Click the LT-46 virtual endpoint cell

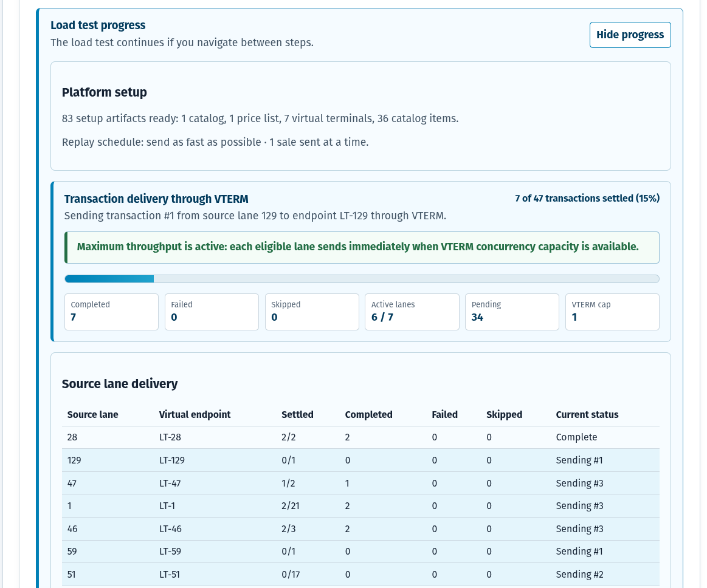click(170, 529)
